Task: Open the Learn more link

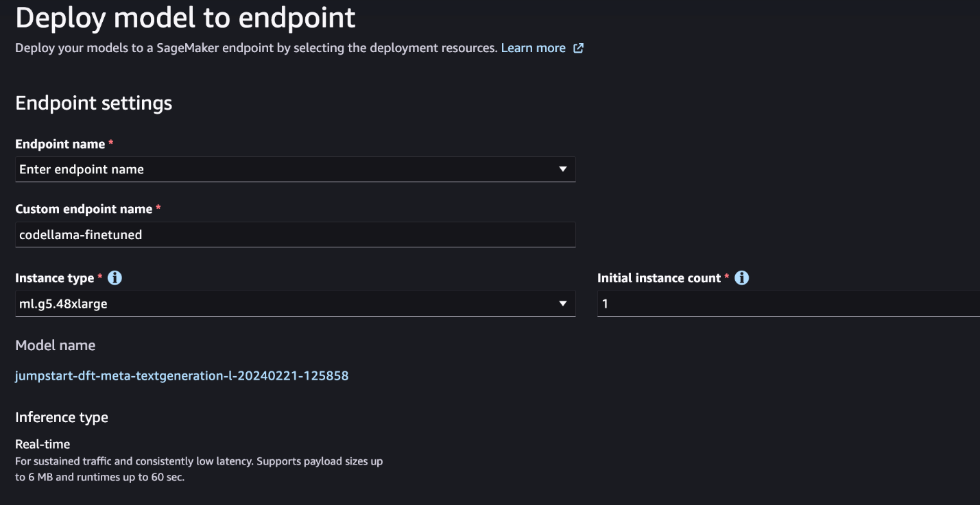Action: (x=533, y=48)
